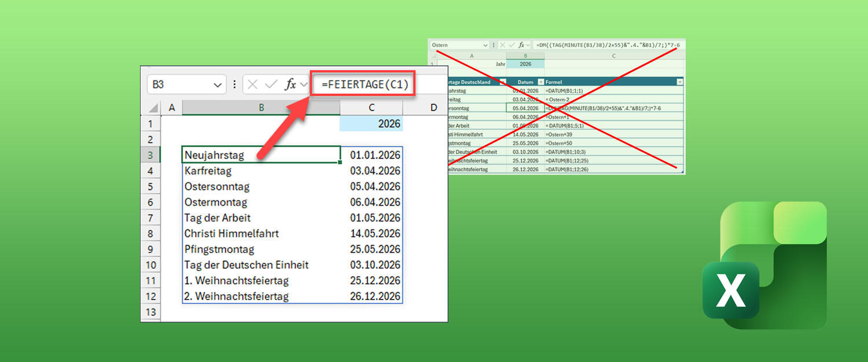This screenshot has width=868, height=362.
Task: Click the formula cell '= Ostern-2'
Action: tap(614, 100)
